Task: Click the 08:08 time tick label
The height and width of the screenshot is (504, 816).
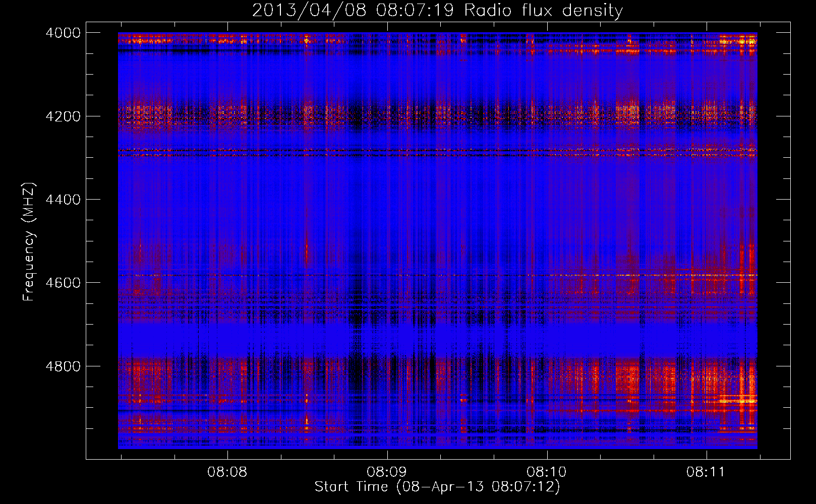Action: pyautogui.click(x=227, y=472)
